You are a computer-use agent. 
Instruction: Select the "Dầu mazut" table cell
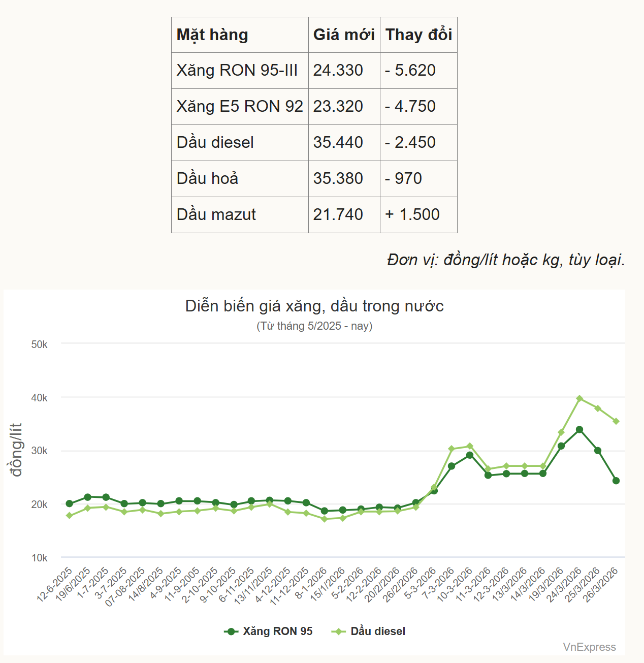click(x=216, y=215)
